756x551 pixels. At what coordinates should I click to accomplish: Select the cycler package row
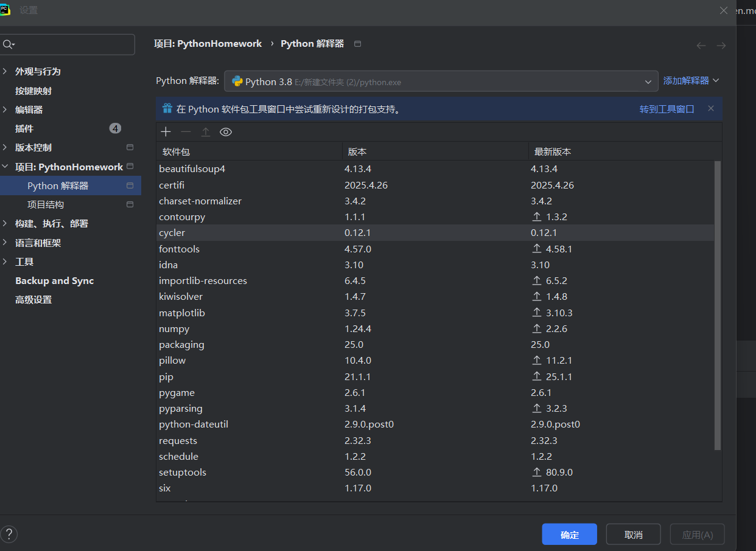[x=435, y=232]
